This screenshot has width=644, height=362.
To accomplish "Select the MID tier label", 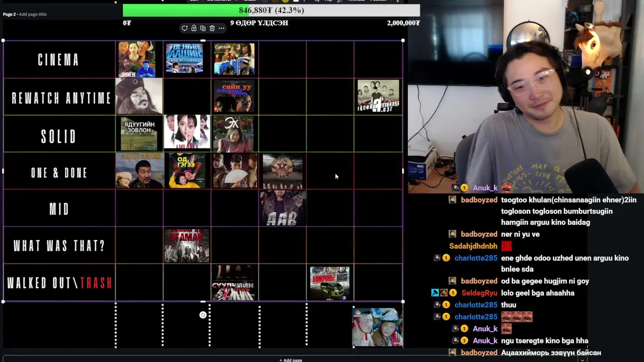I will [x=59, y=209].
